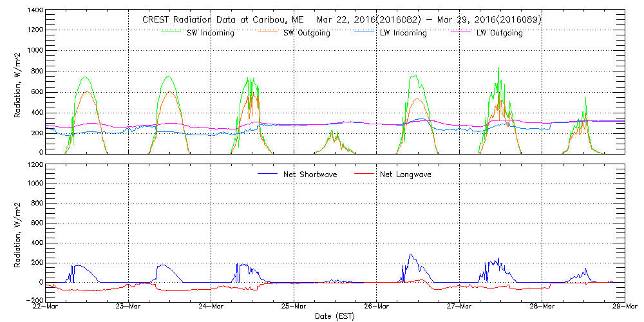Select the 27-Mar date tick label
This screenshot has height=322, width=644.
(459, 307)
